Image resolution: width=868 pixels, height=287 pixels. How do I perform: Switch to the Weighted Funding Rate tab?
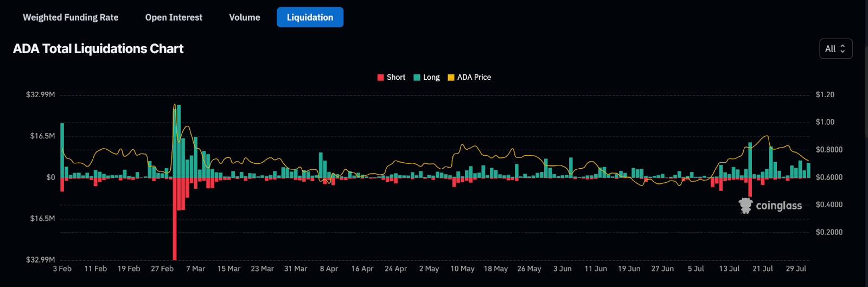pos(71,17)
